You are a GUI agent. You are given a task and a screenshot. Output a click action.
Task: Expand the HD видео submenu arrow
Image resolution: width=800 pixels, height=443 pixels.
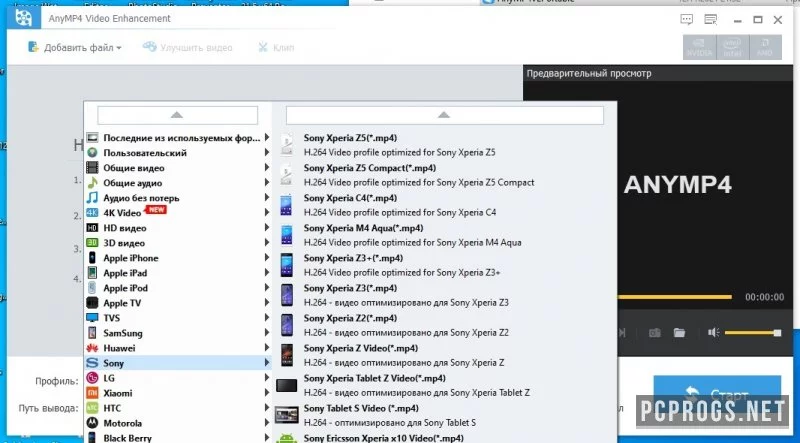tap(267, 228)
